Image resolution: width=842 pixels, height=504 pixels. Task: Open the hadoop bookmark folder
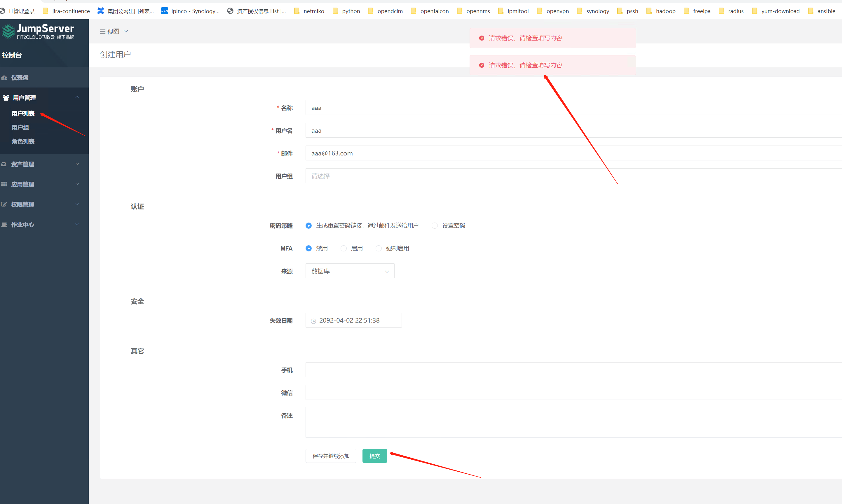pos(661,11)
